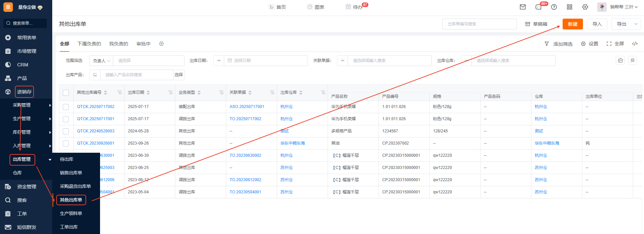Open 市场管理 in the sidebar
This screenshot has height=234, width=644.
tap(26, 51)
